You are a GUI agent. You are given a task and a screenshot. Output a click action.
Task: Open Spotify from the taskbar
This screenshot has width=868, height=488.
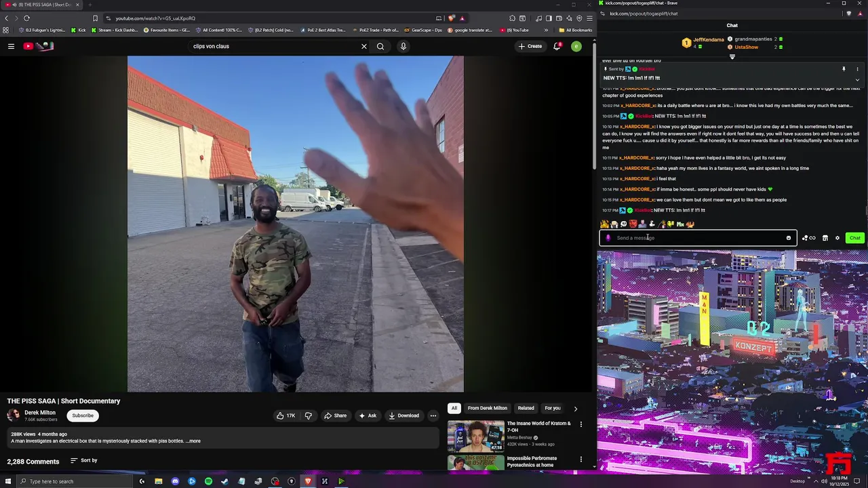pyautogui.click(x=208, y=481)
